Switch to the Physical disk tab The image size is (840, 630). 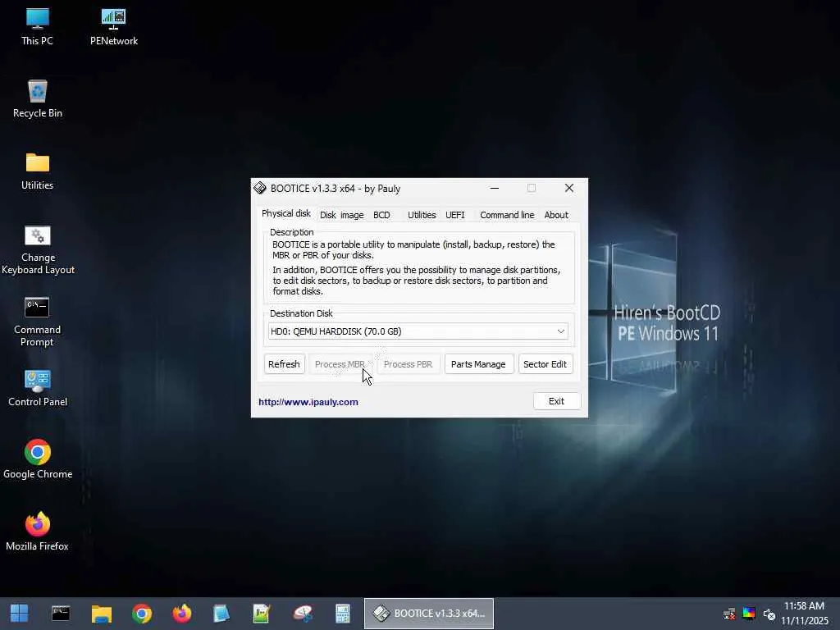(x=285, y=213)
